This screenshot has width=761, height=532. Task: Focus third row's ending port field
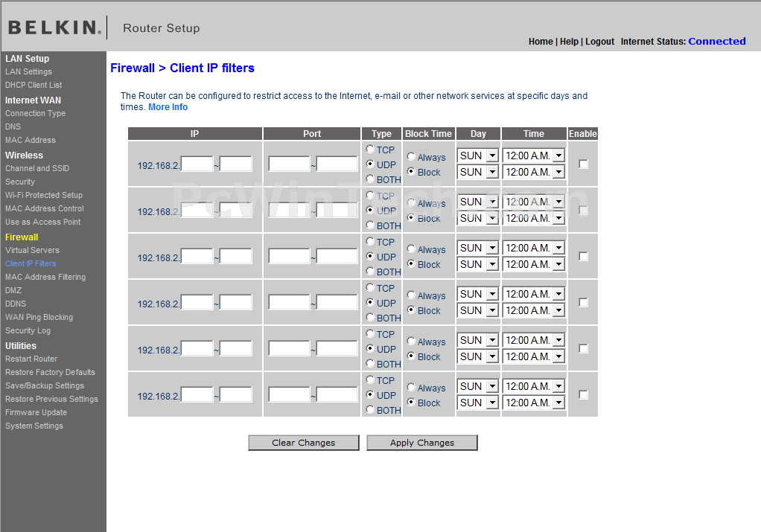(337, 256)
